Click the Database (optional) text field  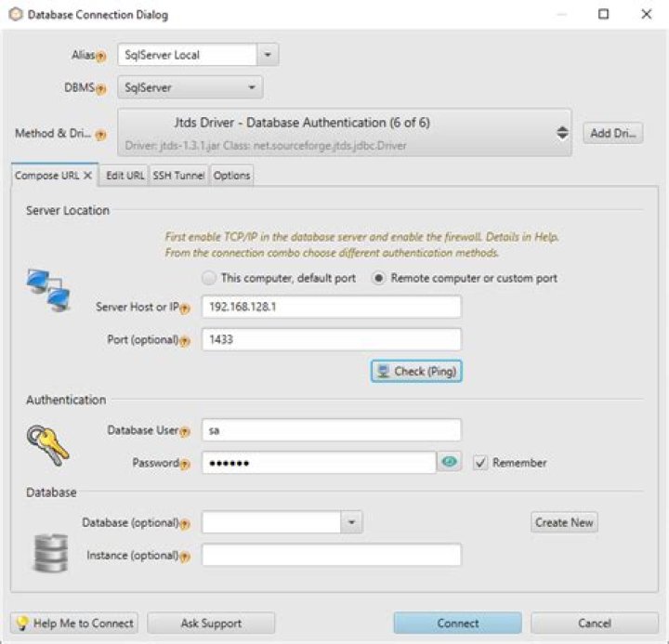click(271, 522)
